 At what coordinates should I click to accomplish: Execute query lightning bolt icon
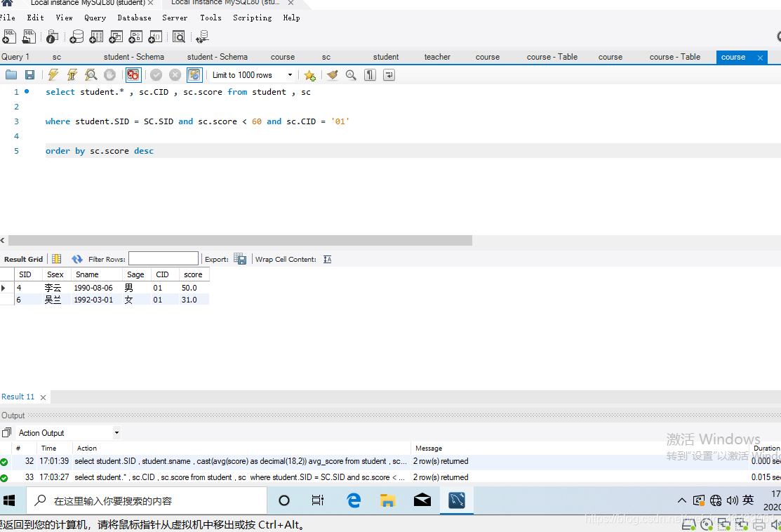coord(53,74)
